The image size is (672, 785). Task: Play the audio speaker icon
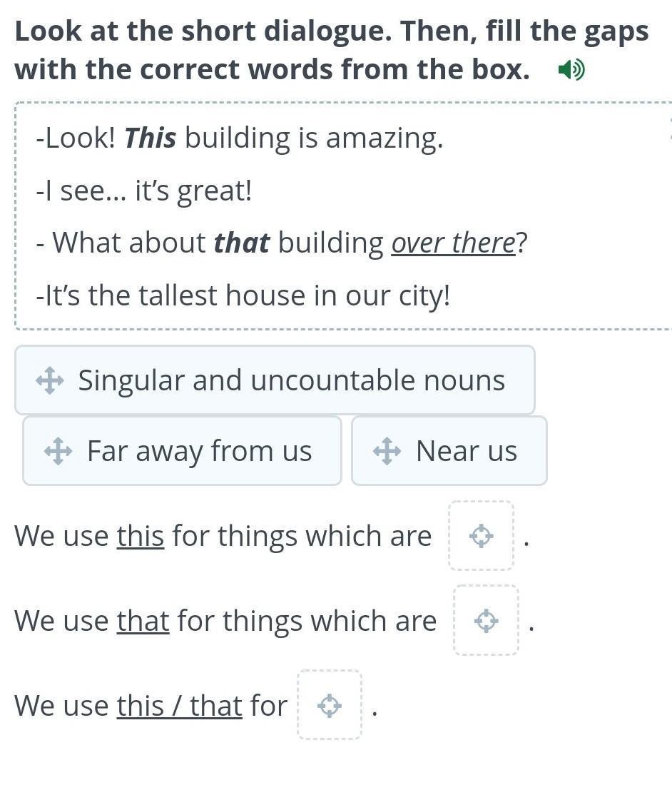[571, 70]
